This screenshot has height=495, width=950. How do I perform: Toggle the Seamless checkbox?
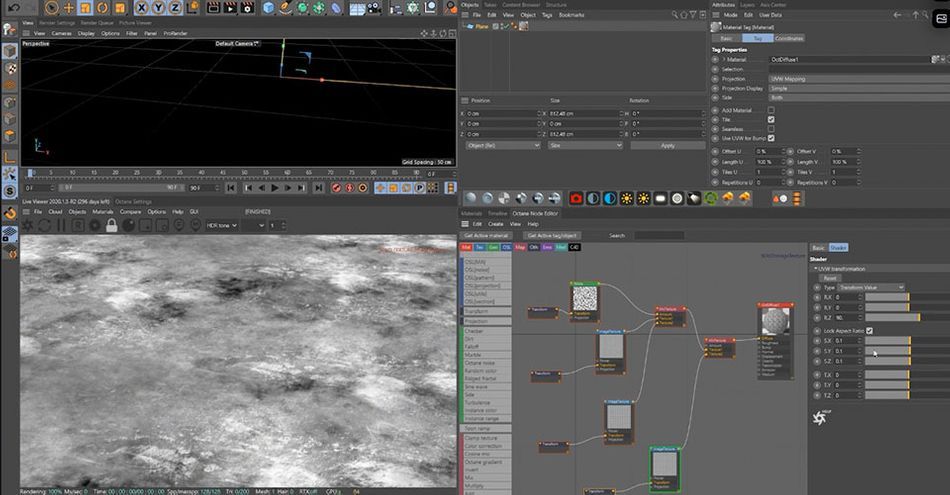coord(771,128)
